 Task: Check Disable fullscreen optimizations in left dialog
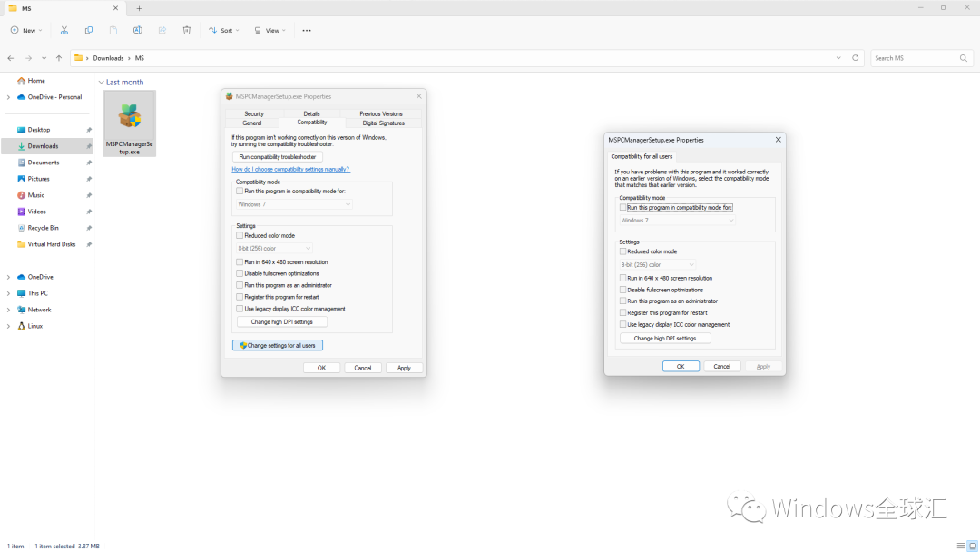click(x=240, y=273)
